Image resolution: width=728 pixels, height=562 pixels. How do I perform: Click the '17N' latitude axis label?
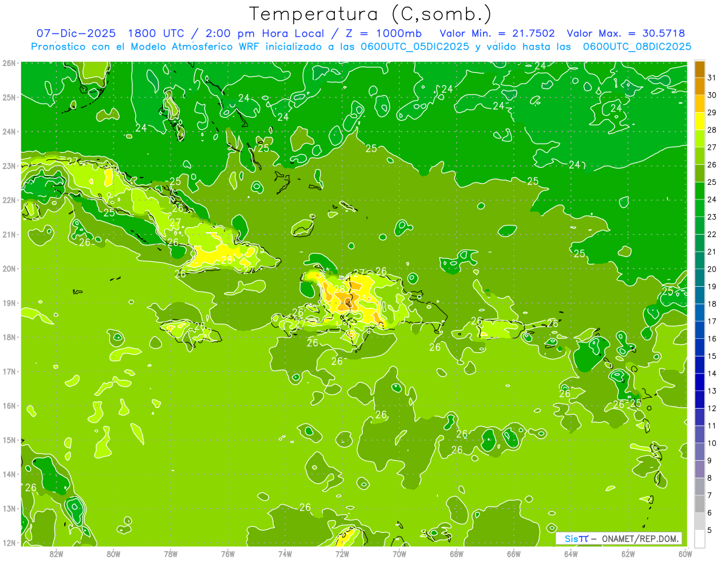[x=9, y=372]
